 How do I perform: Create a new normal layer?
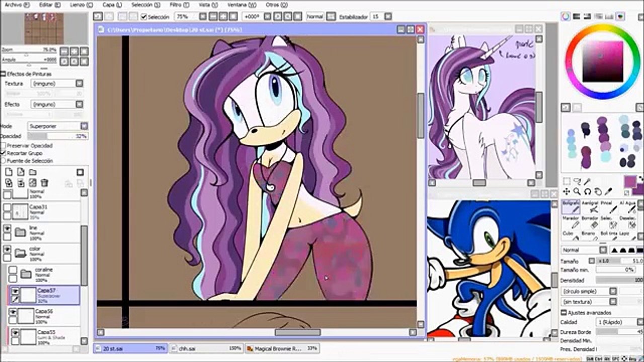[x=8, y=172]
